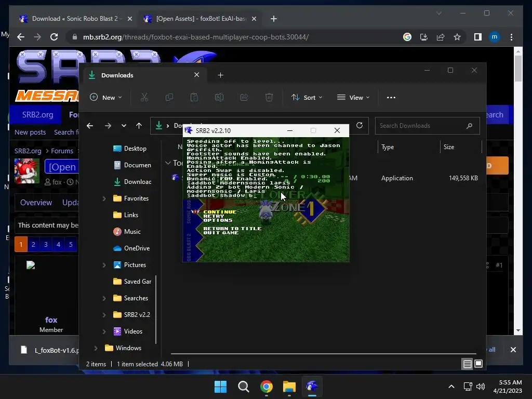Click the fox member name link

(x=51, y=320)
